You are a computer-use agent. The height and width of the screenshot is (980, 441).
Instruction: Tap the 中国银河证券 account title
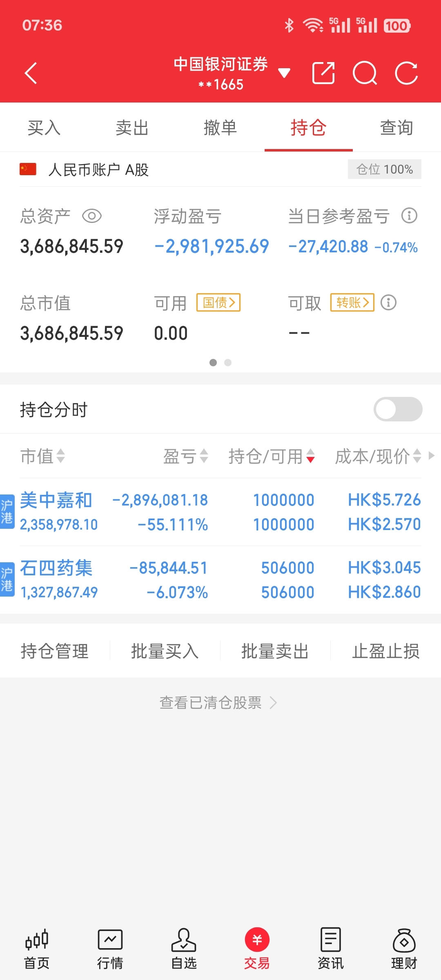(220, 64)
